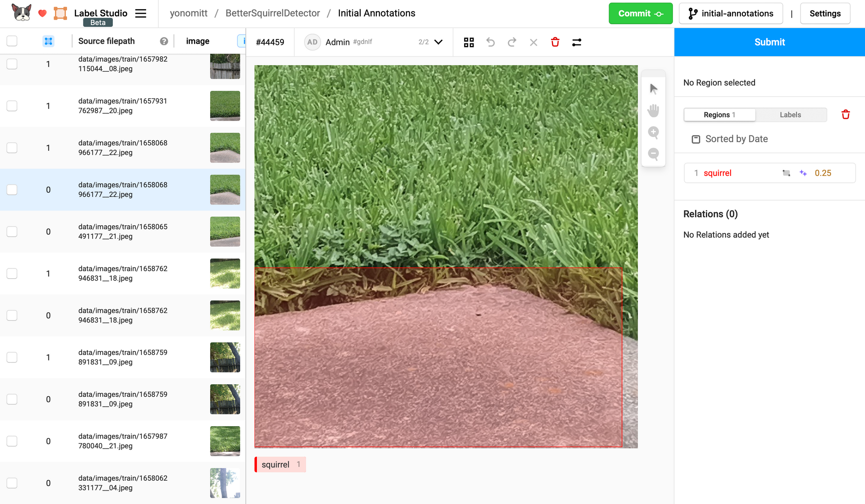865x504 pixels.
Task: Click the Label Studio orange square logo
Action: point(61,13)
